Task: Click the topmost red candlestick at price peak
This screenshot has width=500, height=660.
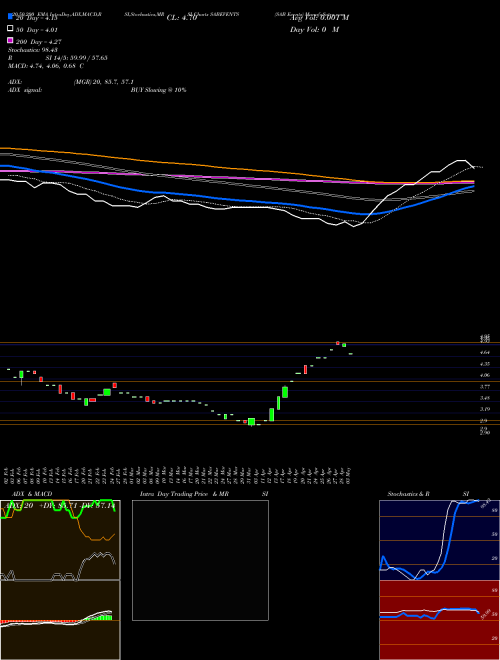Action: coord(338,343)
